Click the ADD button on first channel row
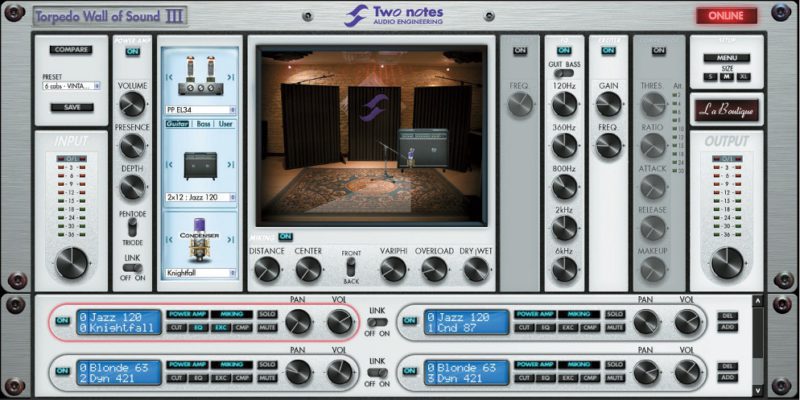800x400 pixels. pyautogui.click(x=728, y=327)
